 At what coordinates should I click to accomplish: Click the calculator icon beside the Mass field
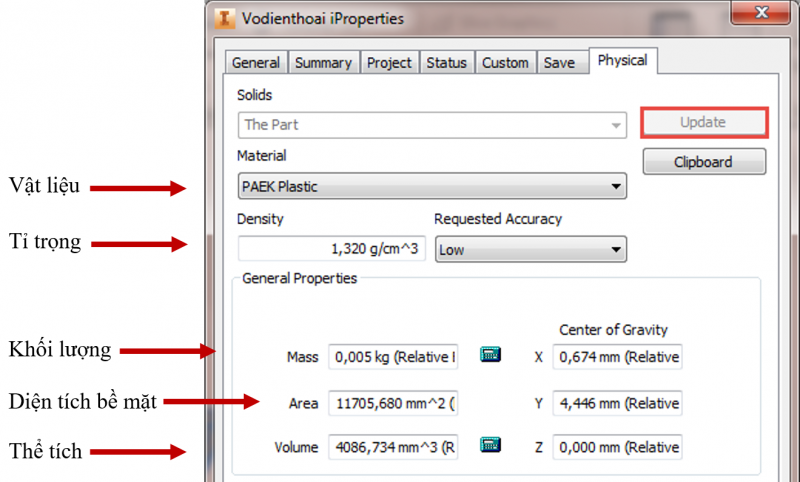(490, 355)
